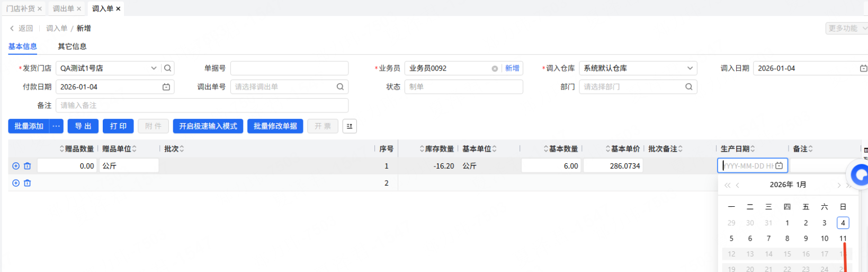Click the 新增 link beside 业务员
The width and height of the screenshot is (868, 272).
512,68
